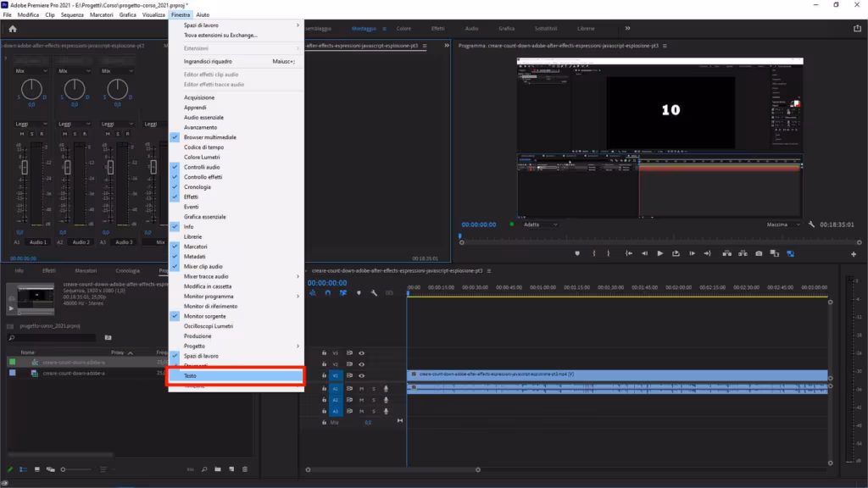This screenshot has height=488, width=868.
Task: Click the Export Frame camera icon
Action: [x=758, y=252]
